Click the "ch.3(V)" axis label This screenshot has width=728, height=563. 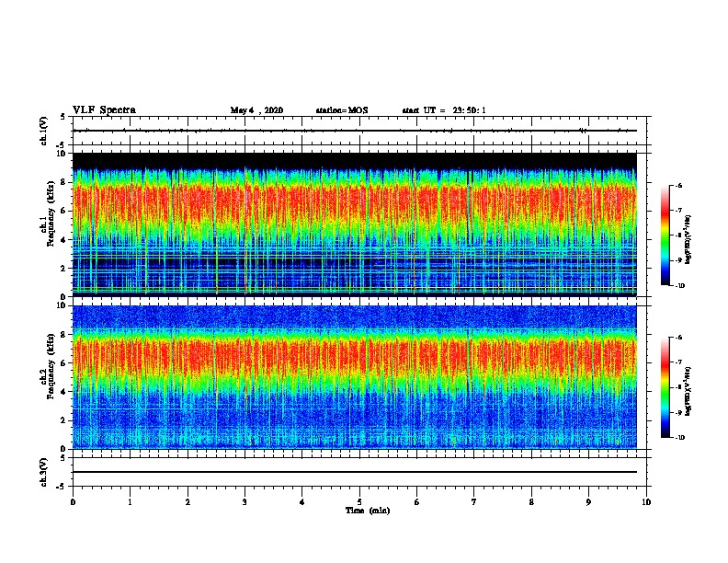43,472
